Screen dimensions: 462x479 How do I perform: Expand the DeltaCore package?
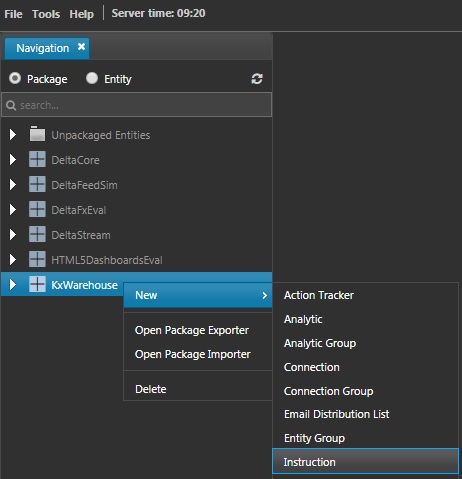coord(13,159)
